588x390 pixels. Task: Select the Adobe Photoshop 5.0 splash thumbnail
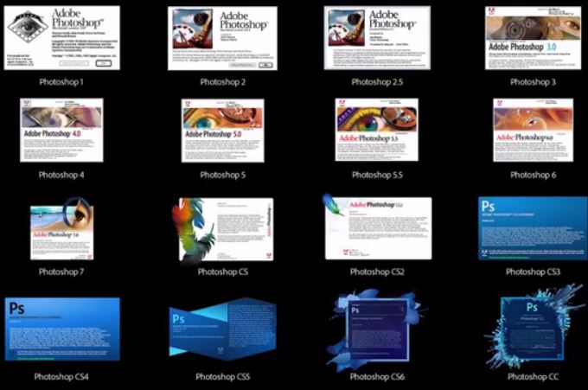223,131
